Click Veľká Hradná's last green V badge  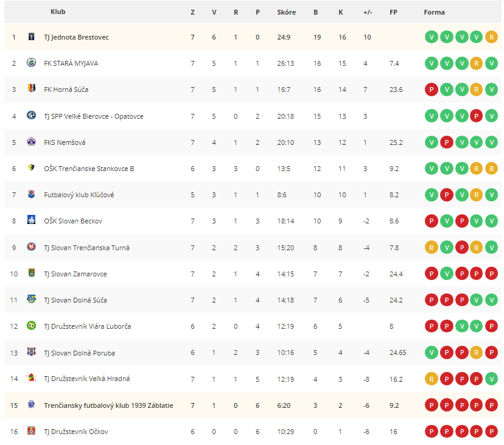491,379
